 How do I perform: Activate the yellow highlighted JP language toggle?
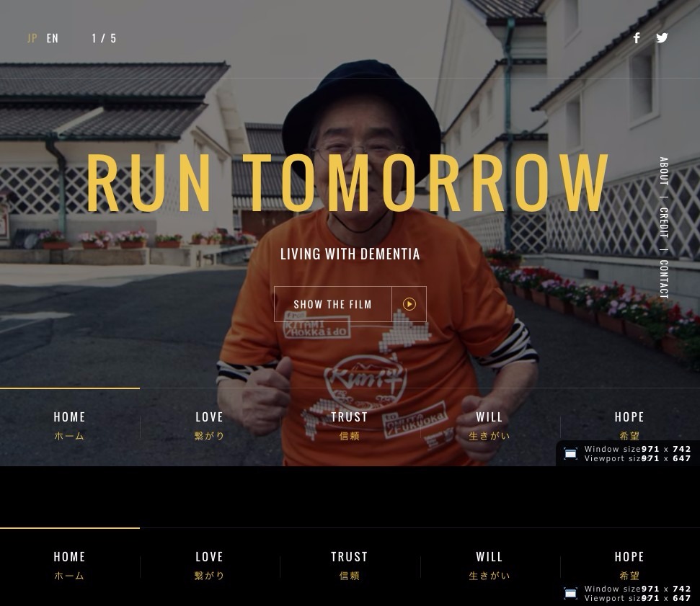click(x=32, y=37)
